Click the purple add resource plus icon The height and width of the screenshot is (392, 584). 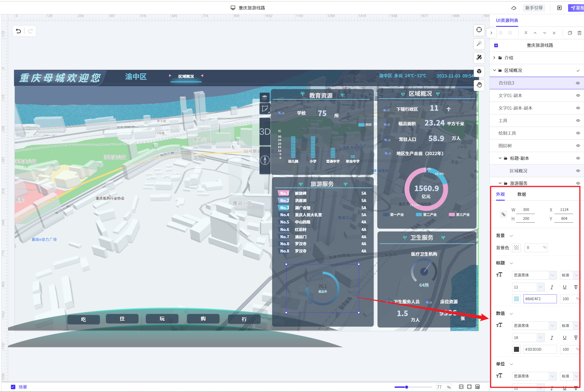pyautogui.click(x=496, y=45)
